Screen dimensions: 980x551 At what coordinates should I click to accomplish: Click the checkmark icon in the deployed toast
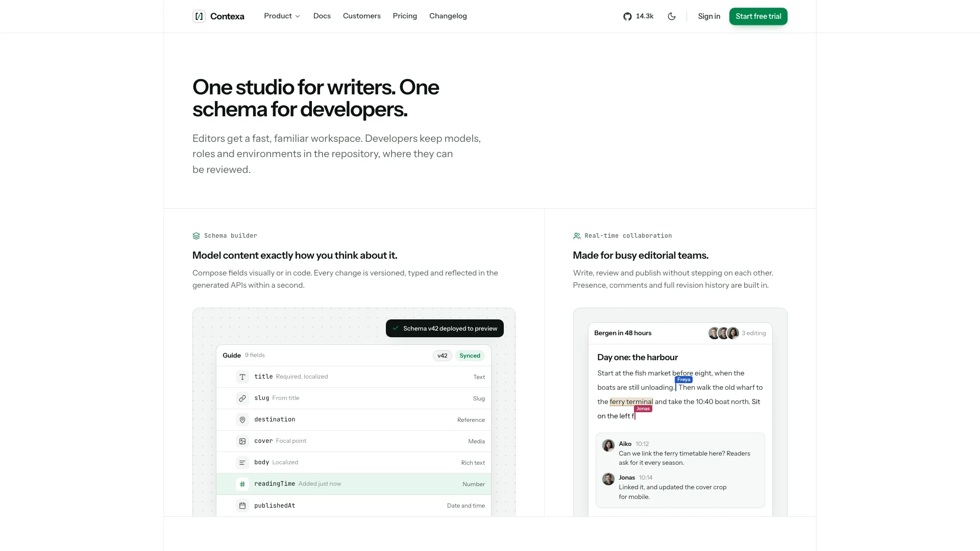[x=396, y=328]
